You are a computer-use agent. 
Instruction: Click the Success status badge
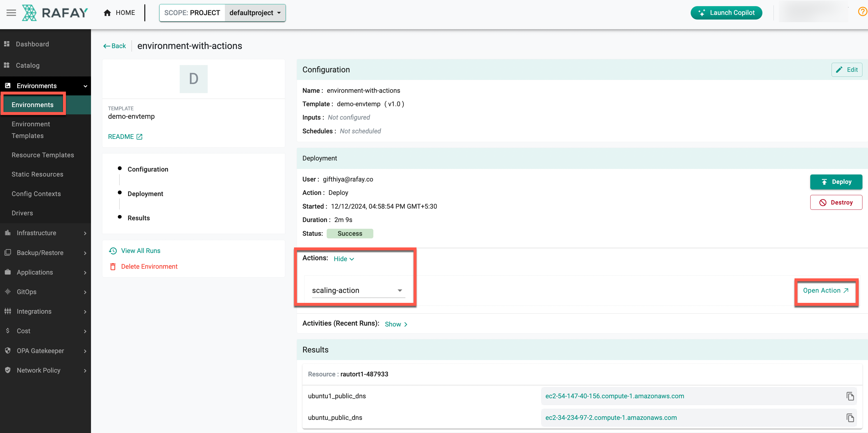[350, 233]
